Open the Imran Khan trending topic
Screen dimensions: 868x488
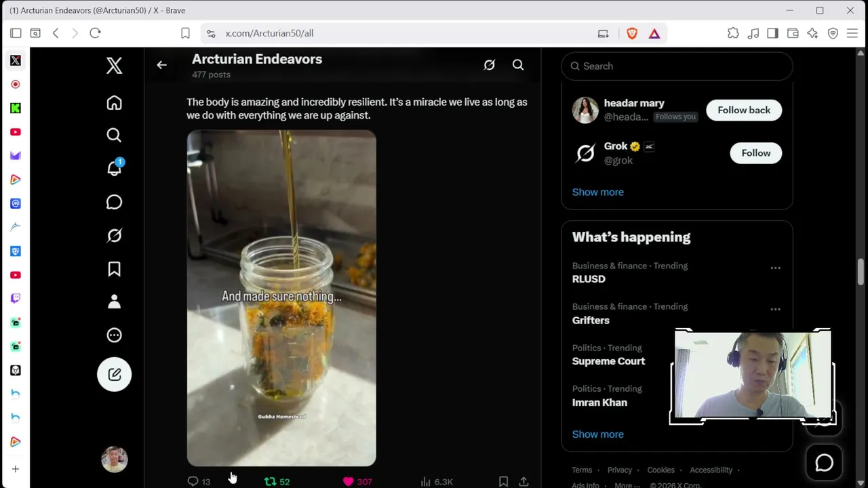[x=599, y=403]
